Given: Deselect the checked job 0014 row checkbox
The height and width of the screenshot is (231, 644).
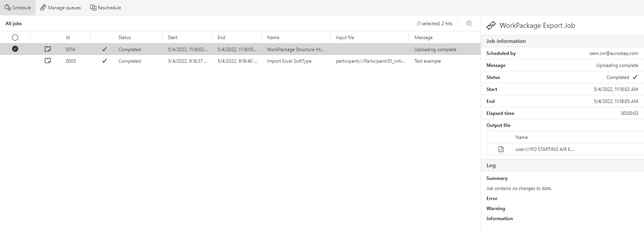Looking at the screenshot, I should (x=15, y=49).
